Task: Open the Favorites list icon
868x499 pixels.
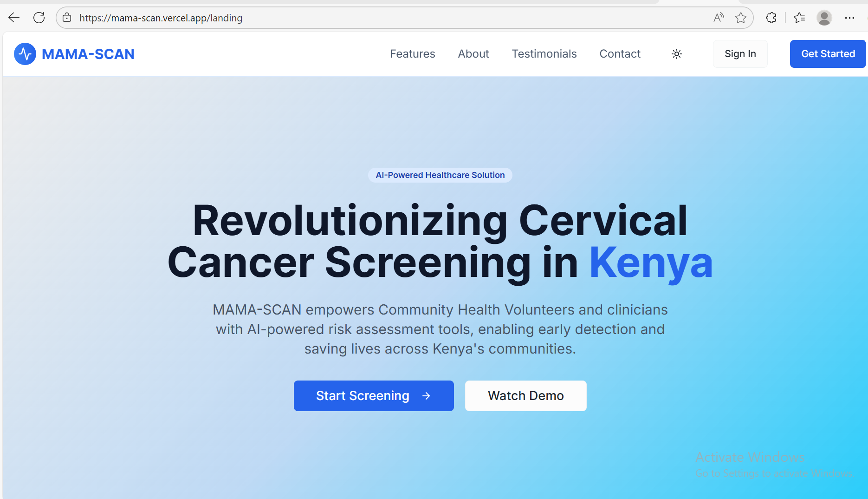Action: [799, 18]
